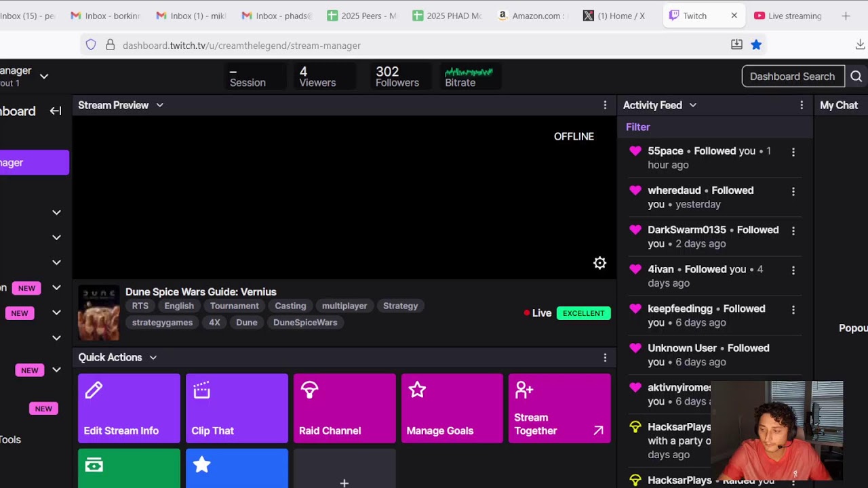Click the Edit Stream Info quick action
Image resolution: width=868 pixels, height=488 pixels.
(x=129, y=408)
